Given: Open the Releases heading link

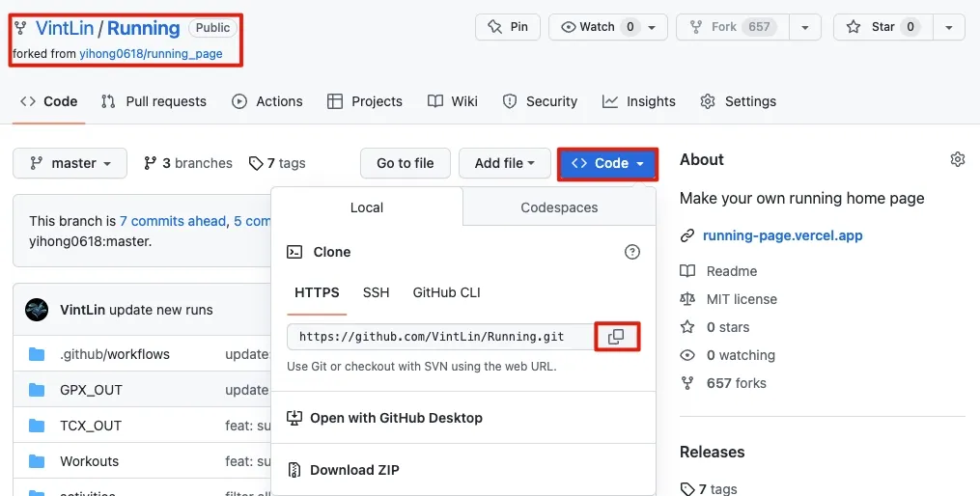Looking at the screenshot, I should [x=712, y=452].
